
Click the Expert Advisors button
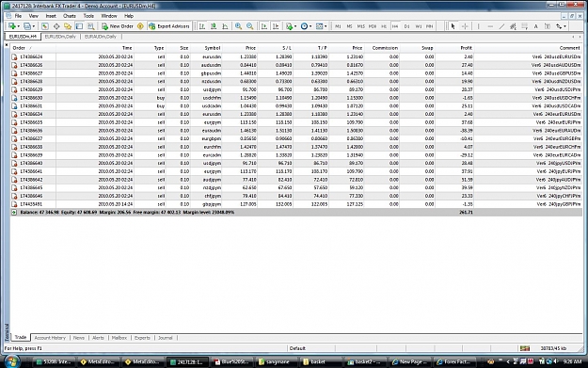click(x=169, y=26)
